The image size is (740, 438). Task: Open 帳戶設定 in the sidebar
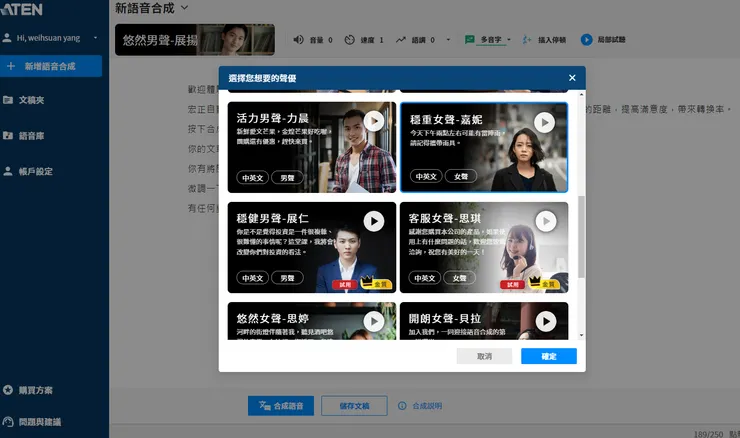coord(35,171)
